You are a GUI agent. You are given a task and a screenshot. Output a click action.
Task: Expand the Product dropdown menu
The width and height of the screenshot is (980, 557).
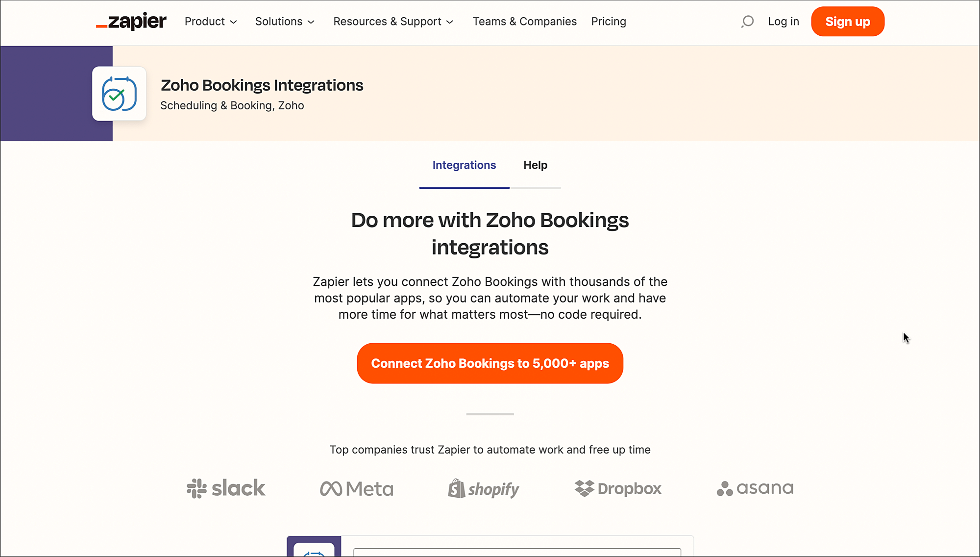211,22
